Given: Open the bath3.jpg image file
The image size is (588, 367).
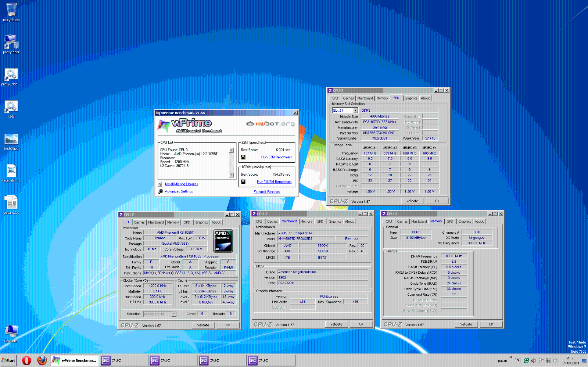Looking at the screenshot, I should 11,141.
